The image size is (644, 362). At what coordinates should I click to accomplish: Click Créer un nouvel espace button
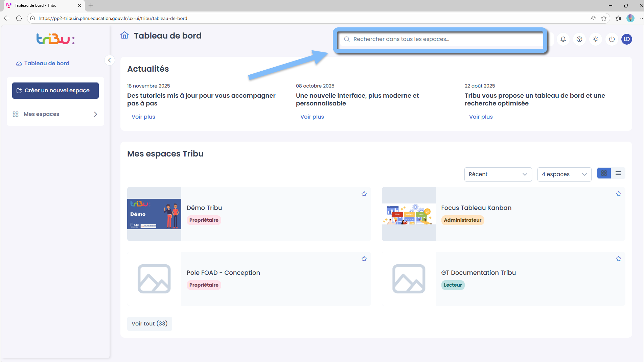click(55, 91)
